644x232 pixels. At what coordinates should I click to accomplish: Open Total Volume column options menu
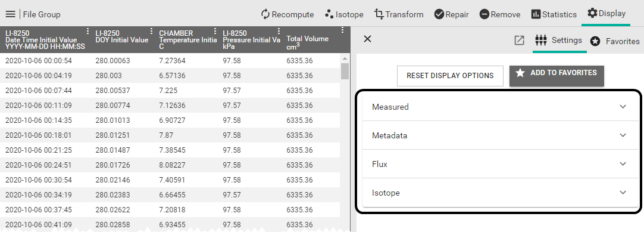(343, 30)
